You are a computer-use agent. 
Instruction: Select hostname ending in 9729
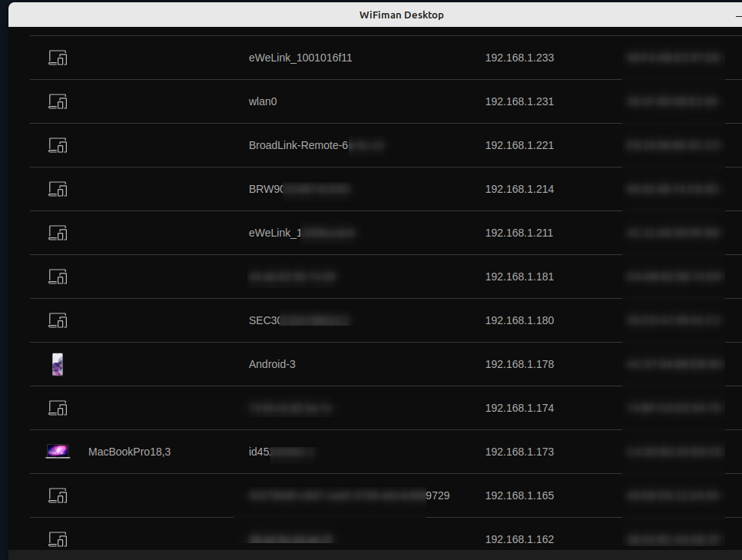[x=349, y=495]
